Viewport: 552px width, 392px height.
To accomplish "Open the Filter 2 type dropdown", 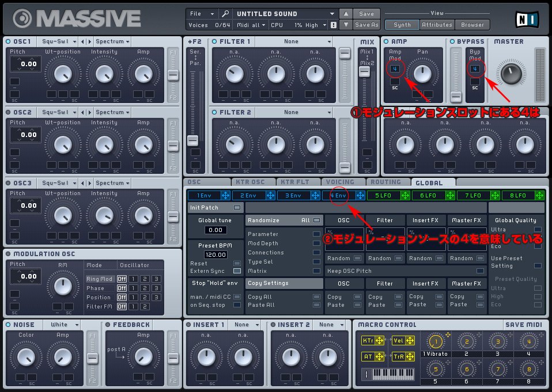I will (294, 112).
